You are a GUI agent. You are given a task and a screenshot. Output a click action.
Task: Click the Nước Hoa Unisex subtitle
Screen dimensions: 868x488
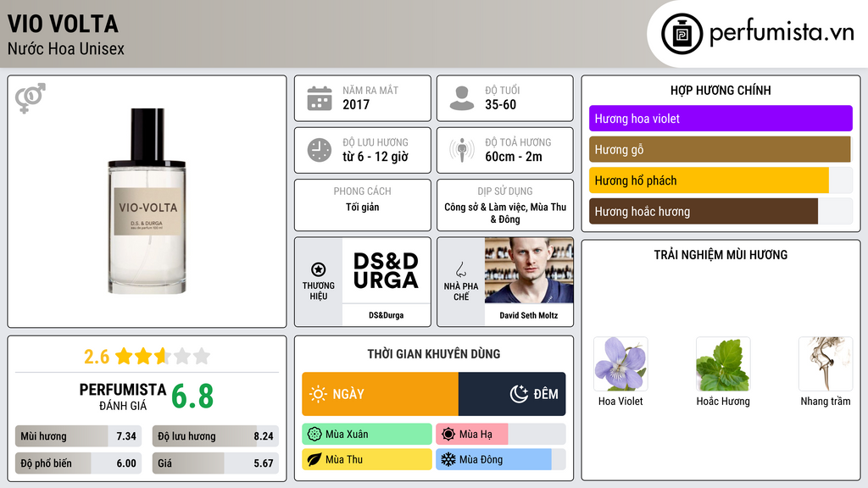point(66,49)
